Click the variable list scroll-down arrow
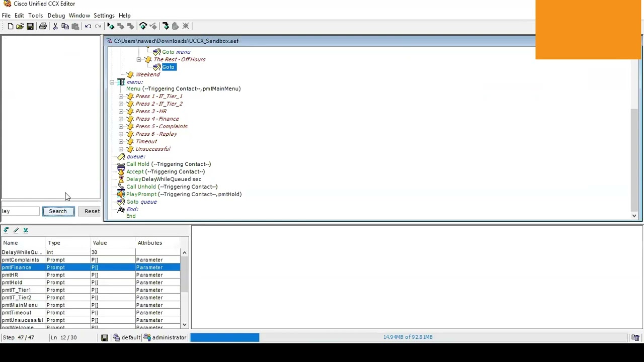 [x=184, y=325]
